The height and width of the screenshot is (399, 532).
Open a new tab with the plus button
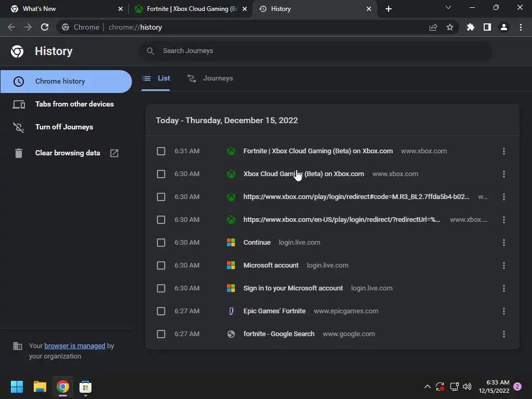pos(389,9)
